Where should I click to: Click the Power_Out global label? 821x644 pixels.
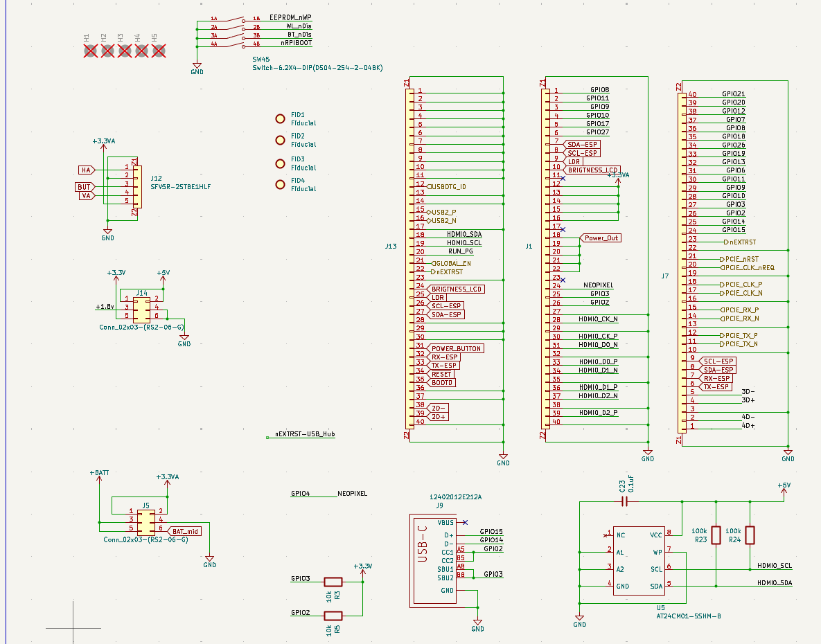coord(600,238)
